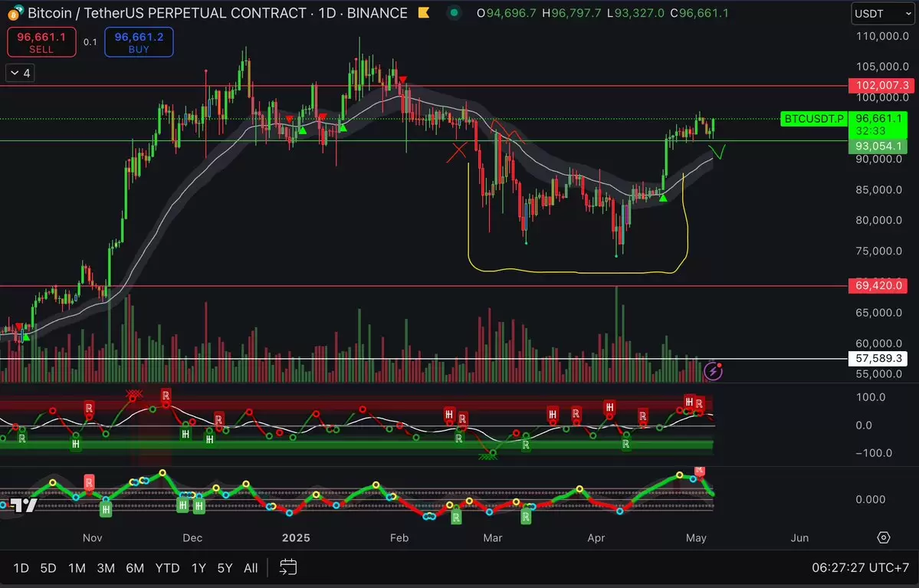Select the 5D time range

click(x=48, y=567)
